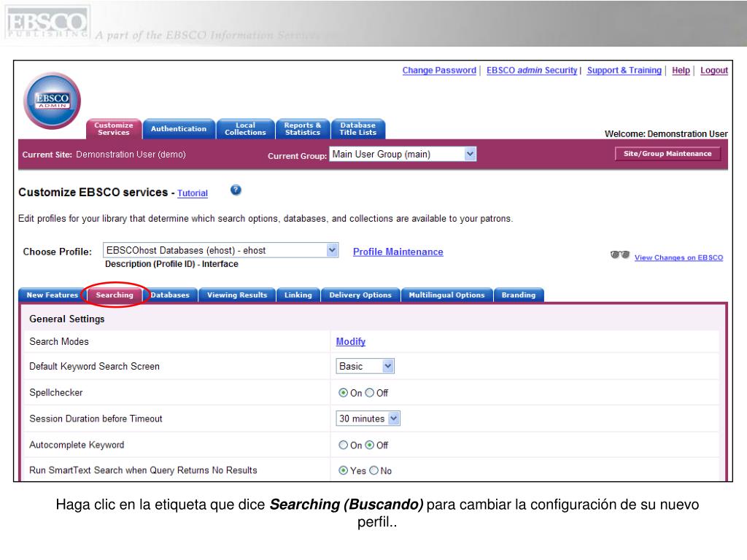Open the Current Group dropdown

[x=403, y=154]
